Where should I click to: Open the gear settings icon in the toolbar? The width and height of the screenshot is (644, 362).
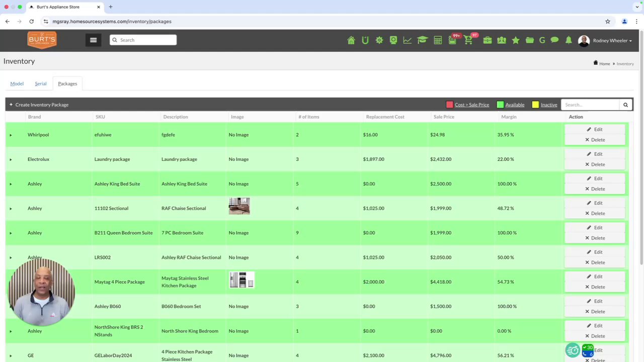point(379,40)
